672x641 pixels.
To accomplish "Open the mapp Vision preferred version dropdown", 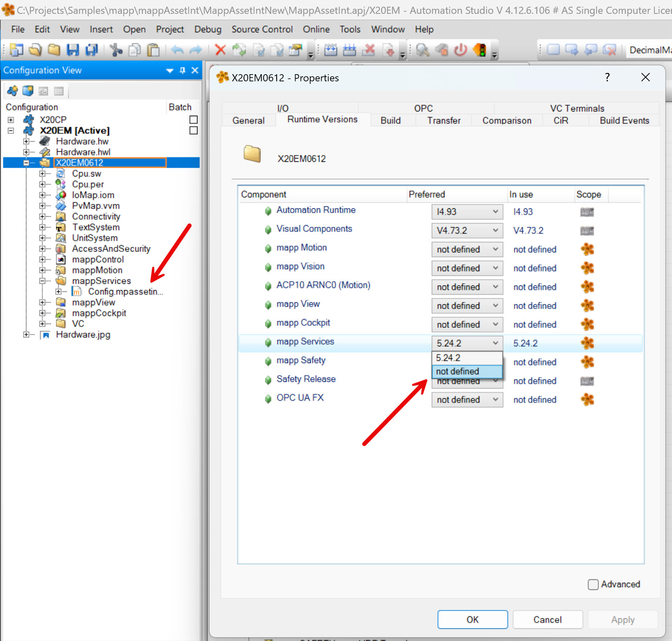I will [467, 268].
